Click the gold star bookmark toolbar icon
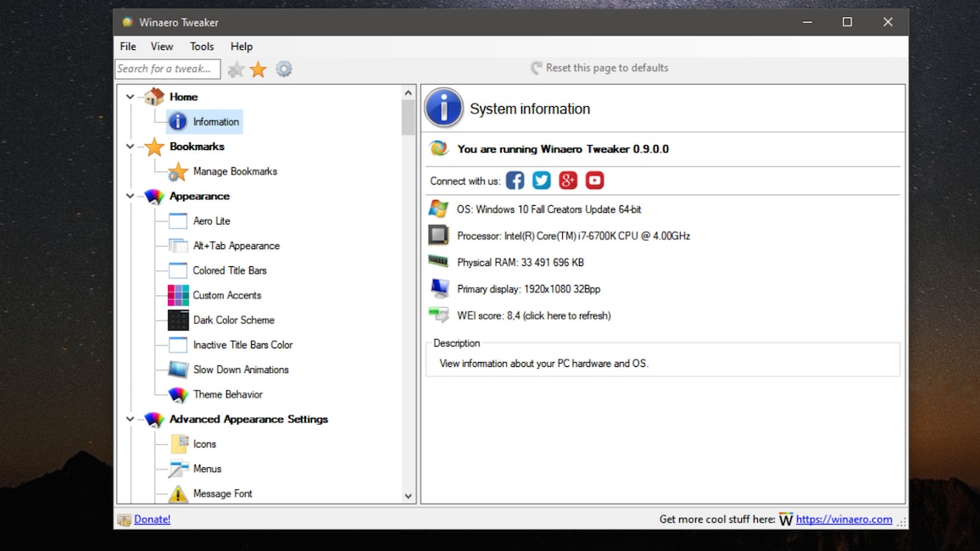The image size is (980, 551). [259, 70]
